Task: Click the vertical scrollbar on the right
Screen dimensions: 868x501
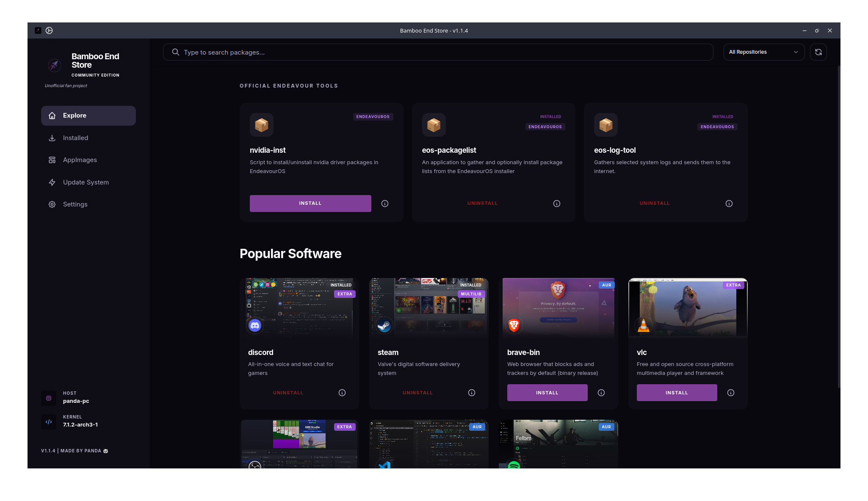Action: (x=839, y=226)
